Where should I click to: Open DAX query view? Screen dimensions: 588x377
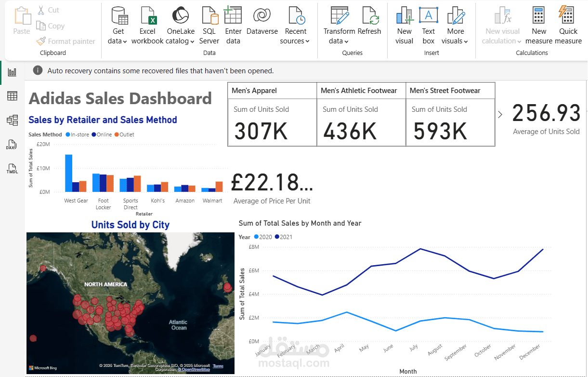coord(12,145)
